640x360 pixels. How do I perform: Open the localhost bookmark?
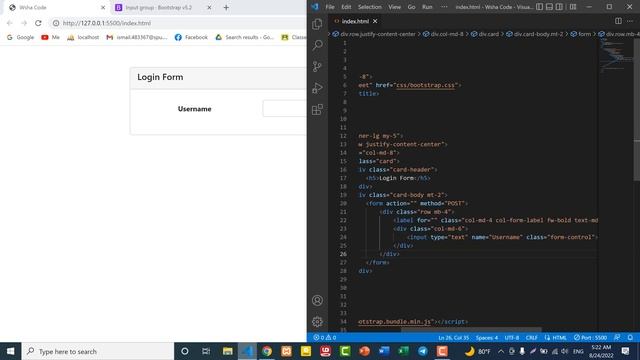click(83, 37)
